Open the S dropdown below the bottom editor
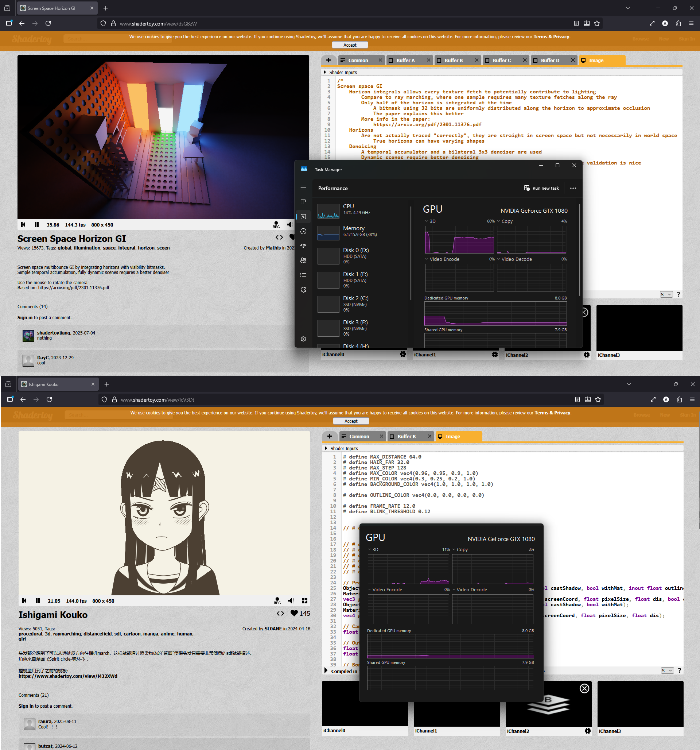Image resolution: width=700 pixels, height=750 pixels. pyautogui.click(x=666, y=670)
